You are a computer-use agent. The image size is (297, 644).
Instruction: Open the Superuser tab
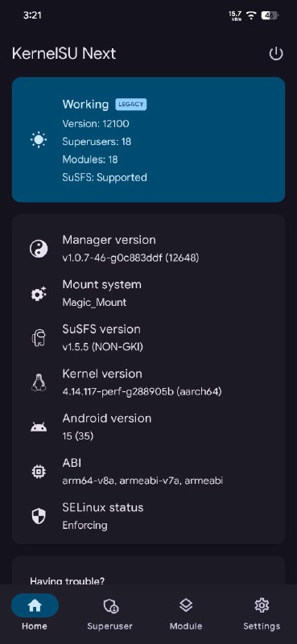[110, 614]
